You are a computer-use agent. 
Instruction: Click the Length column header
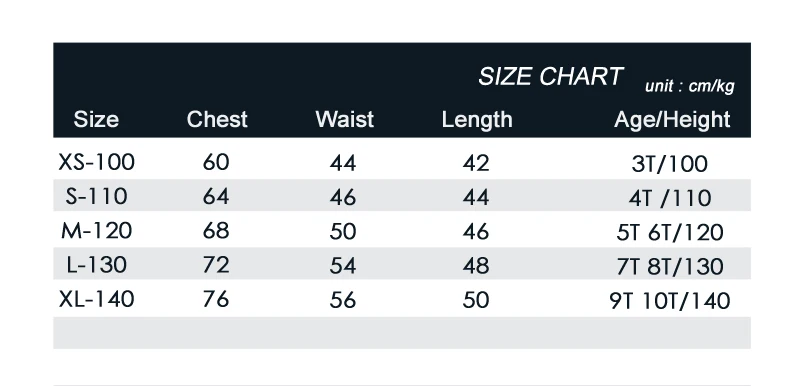pyautogui.click(x=477, y=120)
